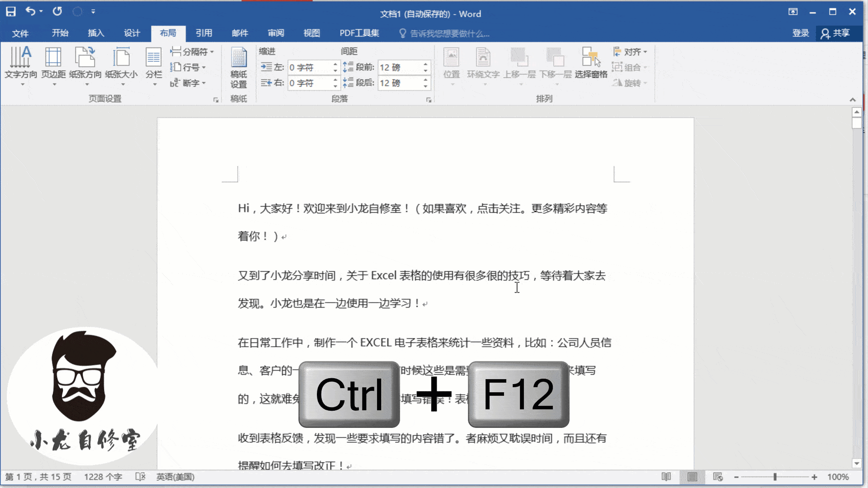
Task: Click the proofing check icon in status bar
Action: click(x=141, y=477)
